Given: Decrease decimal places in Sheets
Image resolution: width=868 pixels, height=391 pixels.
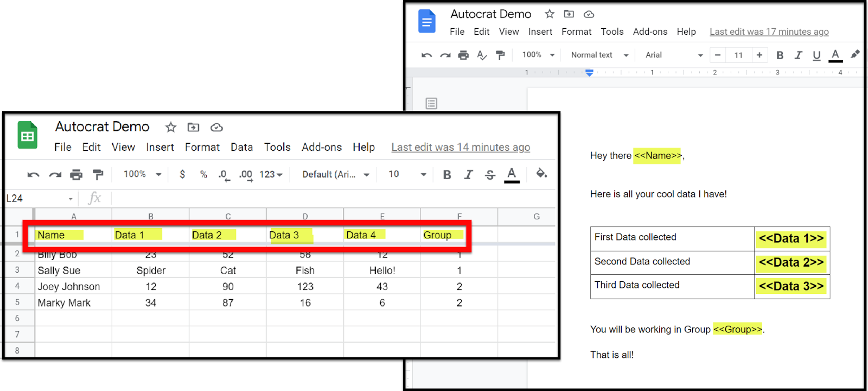Looking at the screenshot, I should [224, 175].
